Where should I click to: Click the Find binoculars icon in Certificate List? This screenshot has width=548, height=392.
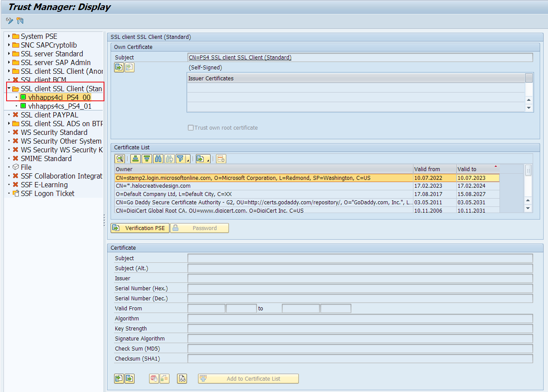[x=158, y=158]
